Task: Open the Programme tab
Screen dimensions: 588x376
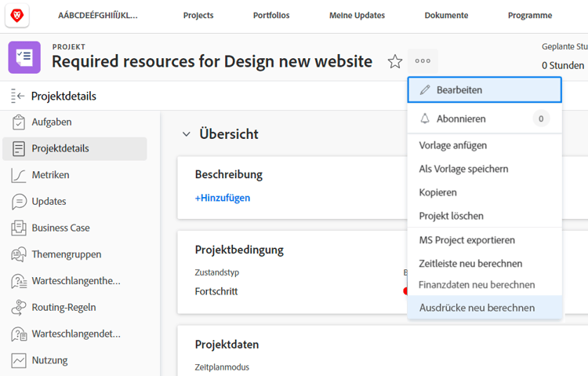Action: tap(530, 16)
